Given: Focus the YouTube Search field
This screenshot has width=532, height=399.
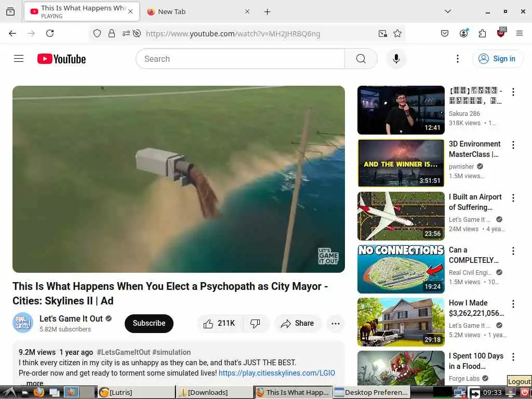Looking at the screenshot, I should click(x=240, y=59).
